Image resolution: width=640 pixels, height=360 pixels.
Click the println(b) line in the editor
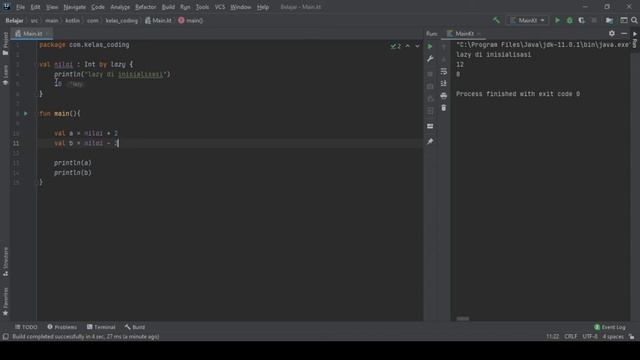(x=73, y=173)
